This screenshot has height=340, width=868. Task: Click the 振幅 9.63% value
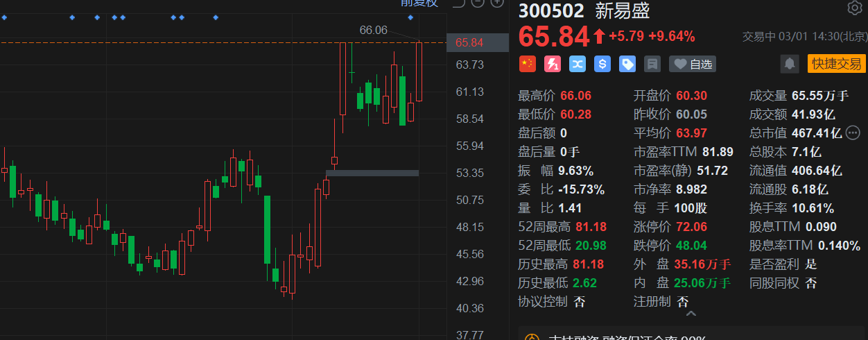tap(576, 170)
